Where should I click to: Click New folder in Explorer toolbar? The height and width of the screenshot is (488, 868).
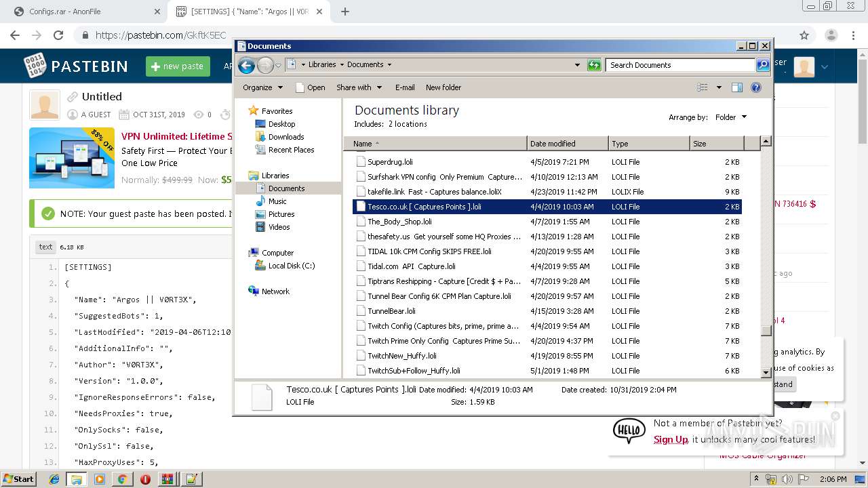(x=443, y=87)
